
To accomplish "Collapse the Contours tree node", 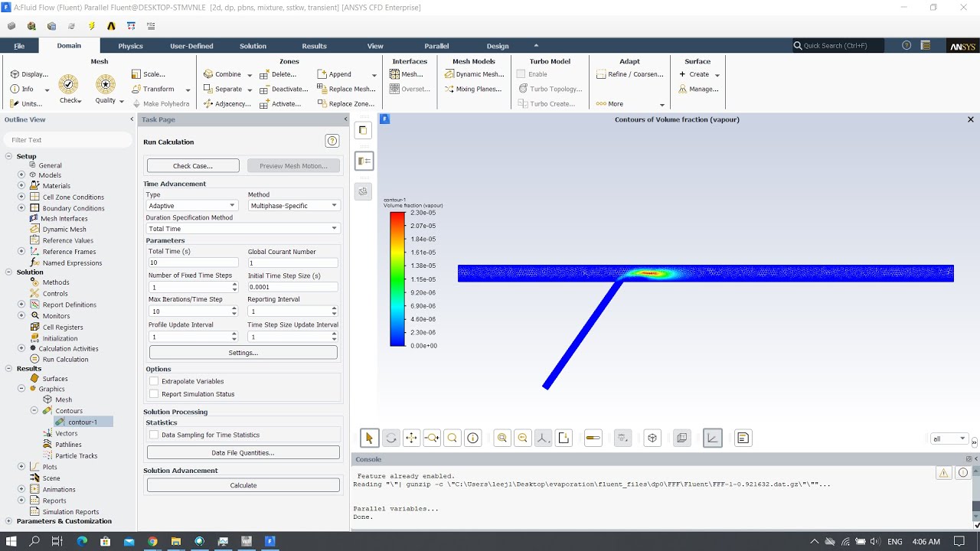I will tap(34, 410).
